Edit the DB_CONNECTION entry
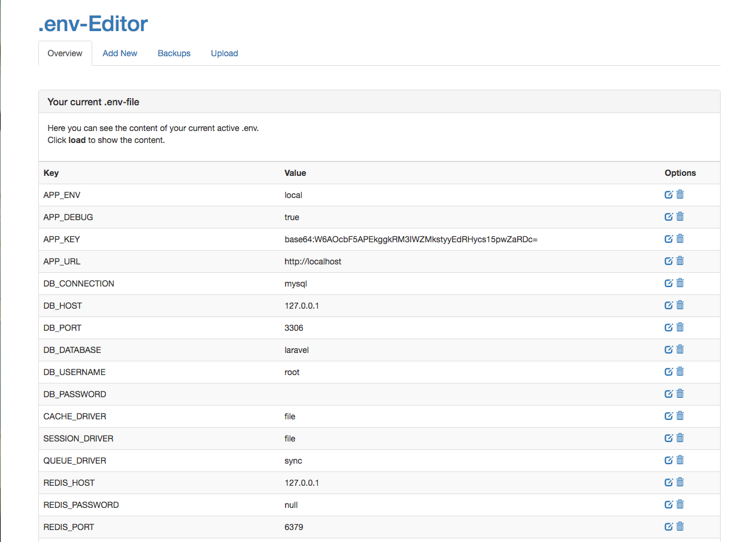This screenshot has height=542, width=756. click(669, 283)
